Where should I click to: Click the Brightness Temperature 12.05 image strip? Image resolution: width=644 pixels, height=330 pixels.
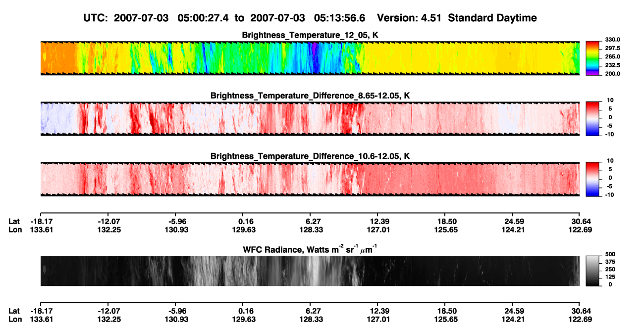tap(310, 58)
